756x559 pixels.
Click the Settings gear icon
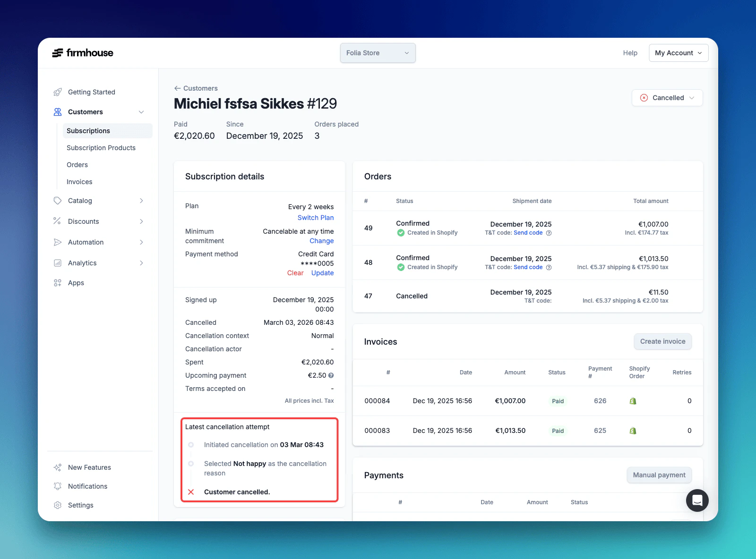tap(58, 505)
